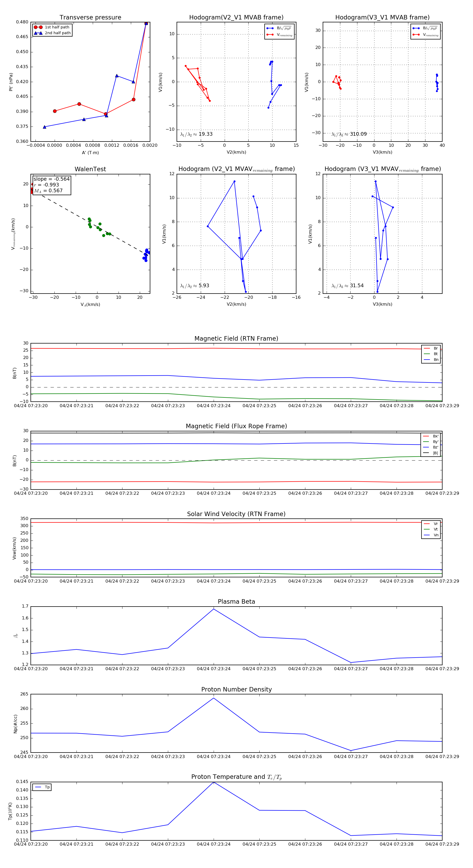Click the 'Solar Wind Velocity (RTN Frame)' title

pos(236,514)
